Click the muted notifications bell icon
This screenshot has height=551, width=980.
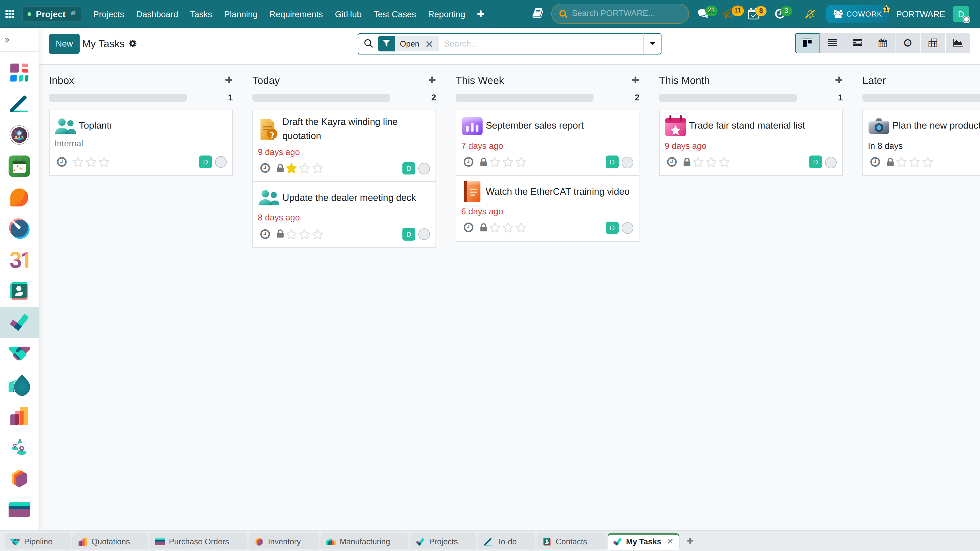pyautogui.click(x=810, y=14)
